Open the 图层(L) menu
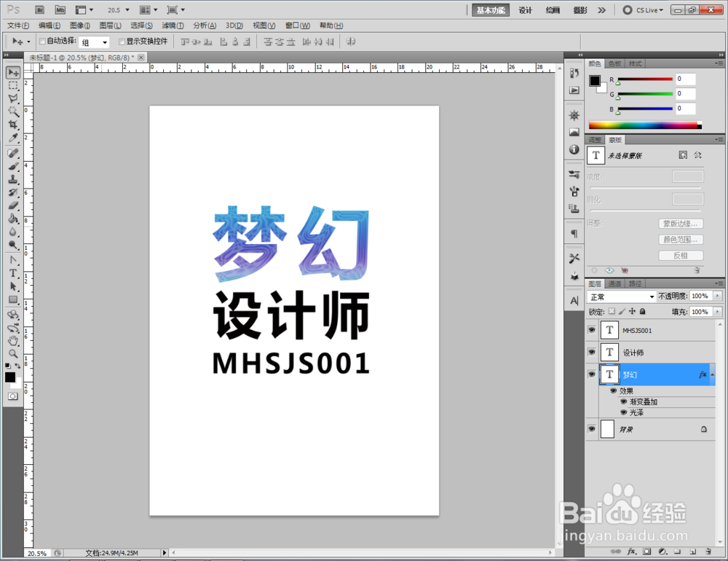728x561 pixels. point(111,25)
